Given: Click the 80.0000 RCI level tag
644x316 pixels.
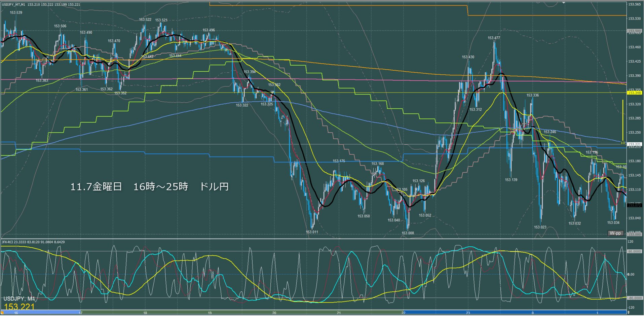Looking at the screenshot, I should pyautogui.click(x=634, y=251).
